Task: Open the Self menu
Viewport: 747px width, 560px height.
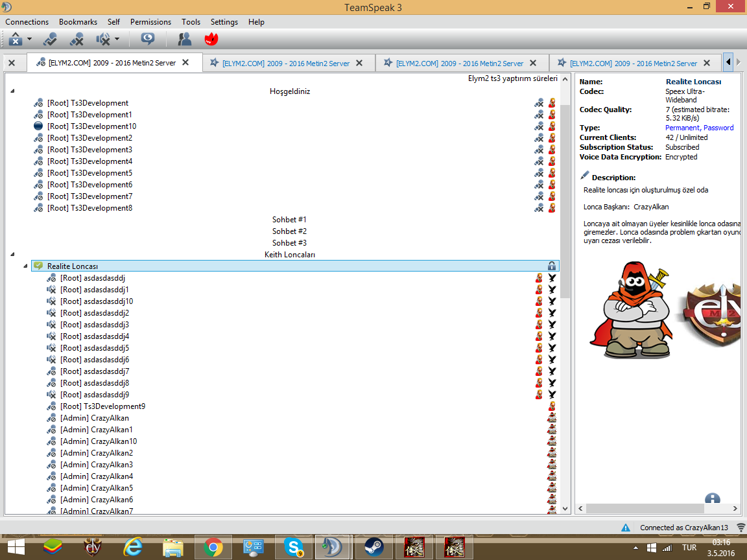Action: click(113, 22)
